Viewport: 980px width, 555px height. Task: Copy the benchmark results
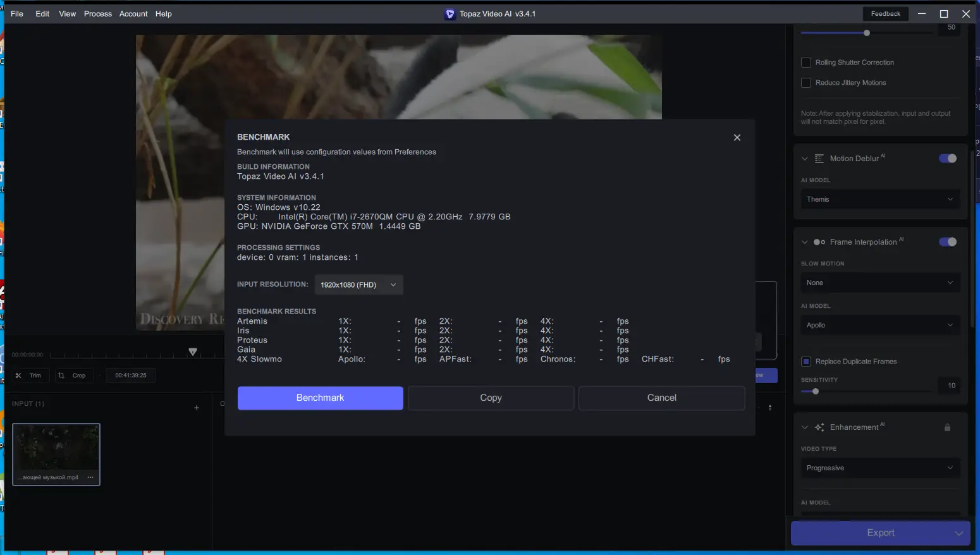click(x=491, y=398)
